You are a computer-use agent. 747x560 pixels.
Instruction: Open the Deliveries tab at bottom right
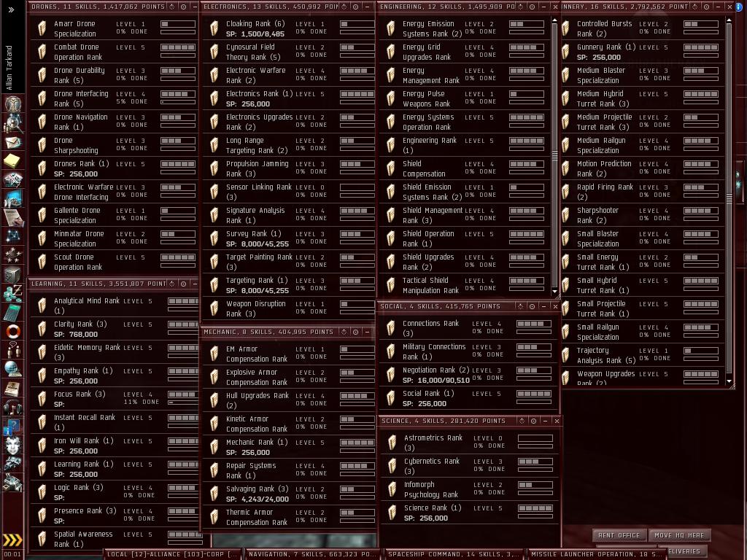684,551
